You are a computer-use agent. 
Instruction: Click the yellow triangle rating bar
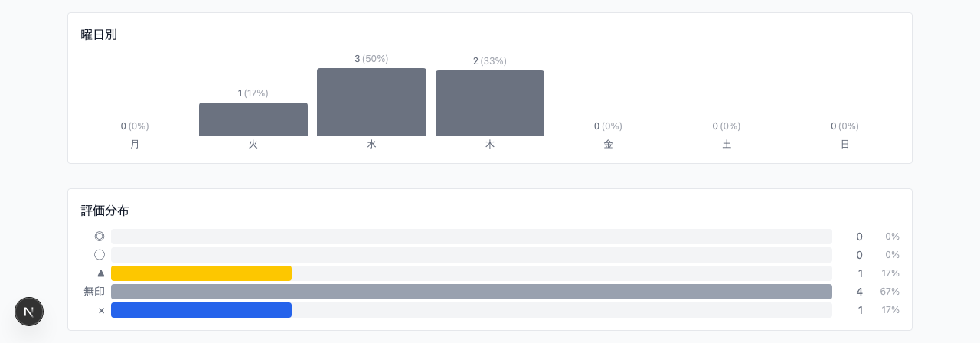point(201,273)
